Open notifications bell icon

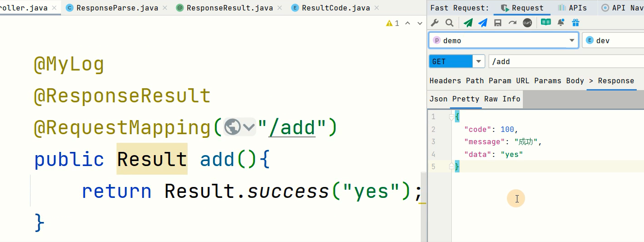561,23
